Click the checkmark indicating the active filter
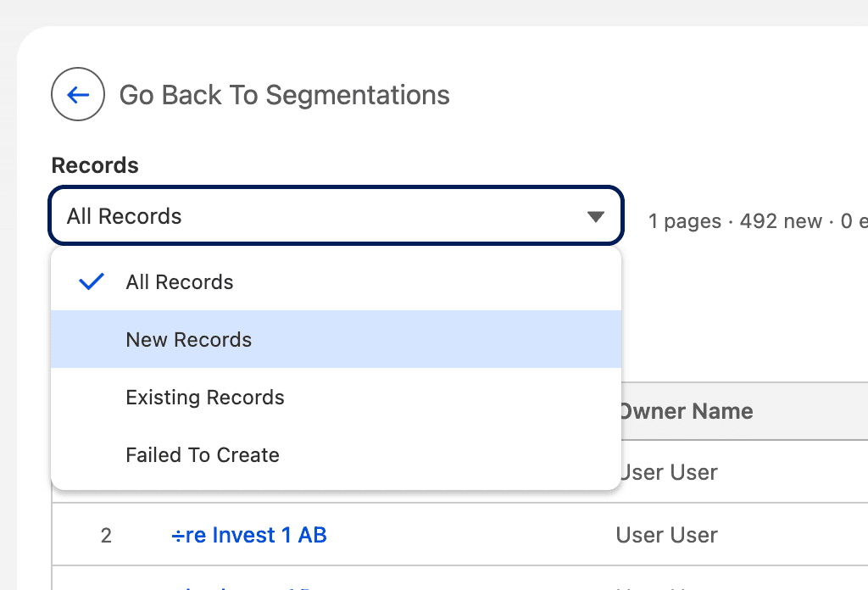868x590 pixels. pos(91,281)
